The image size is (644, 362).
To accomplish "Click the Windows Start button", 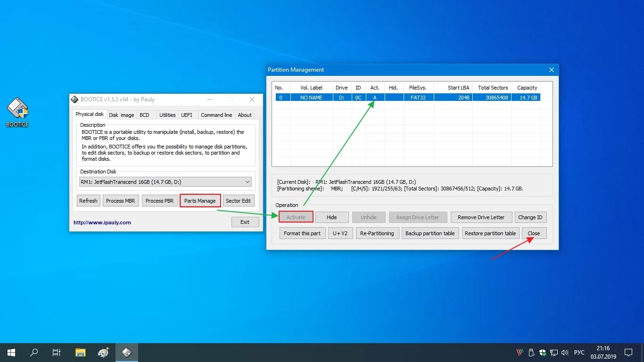I will coord(11,353).
